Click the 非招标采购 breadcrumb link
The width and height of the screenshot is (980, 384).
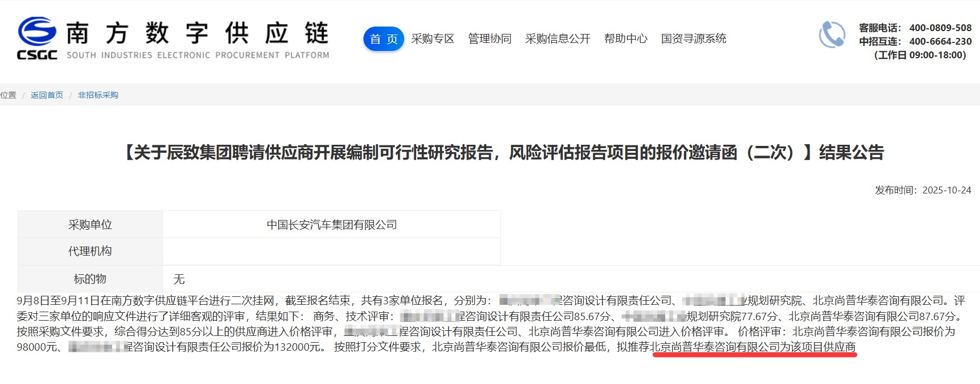[98, 95]
